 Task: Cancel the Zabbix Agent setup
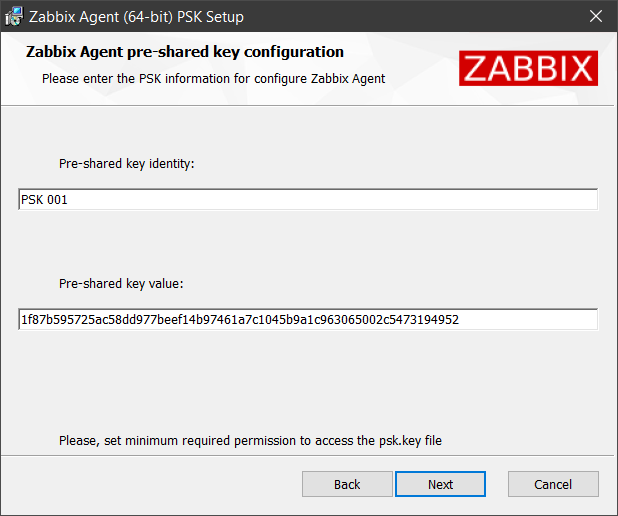click(553, 484)
